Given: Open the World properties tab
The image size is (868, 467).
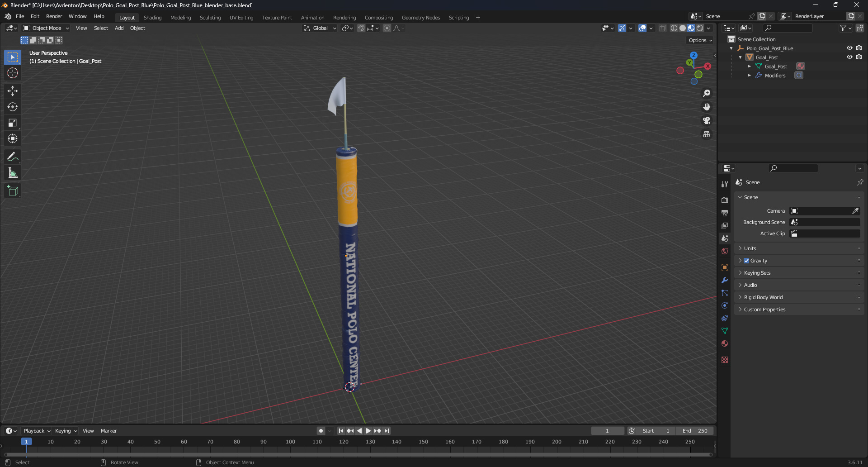Looking at the screenshot, I should [725, 251].
